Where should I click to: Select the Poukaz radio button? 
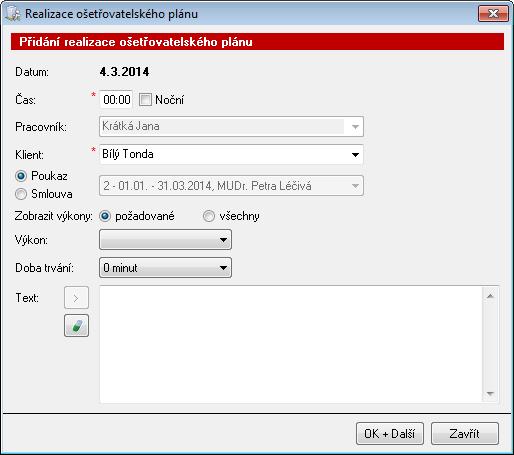pos(21,176)
